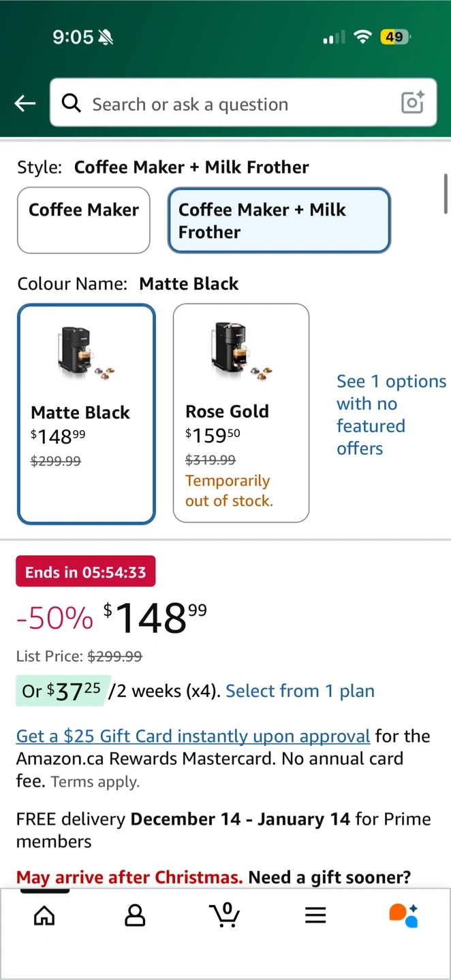
Task: Tap the back arrow icon
Action: click(25, 103)
